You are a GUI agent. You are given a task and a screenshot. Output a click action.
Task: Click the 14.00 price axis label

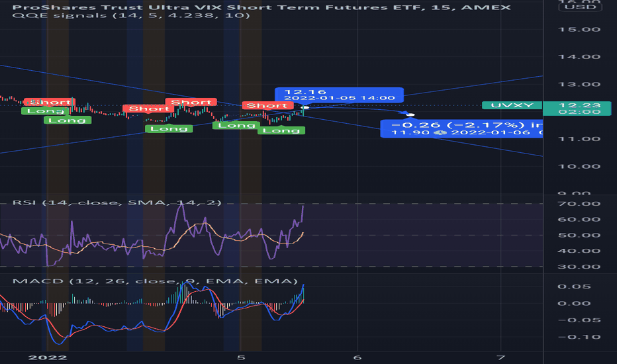tap(579, 57)
